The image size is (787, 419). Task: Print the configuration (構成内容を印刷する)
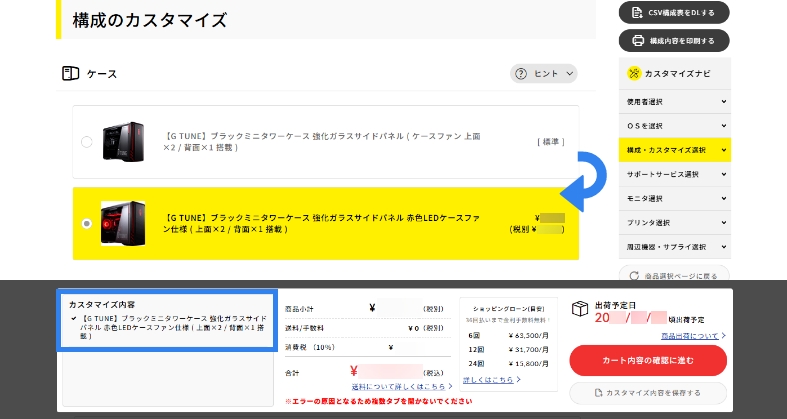pos(674,41)
